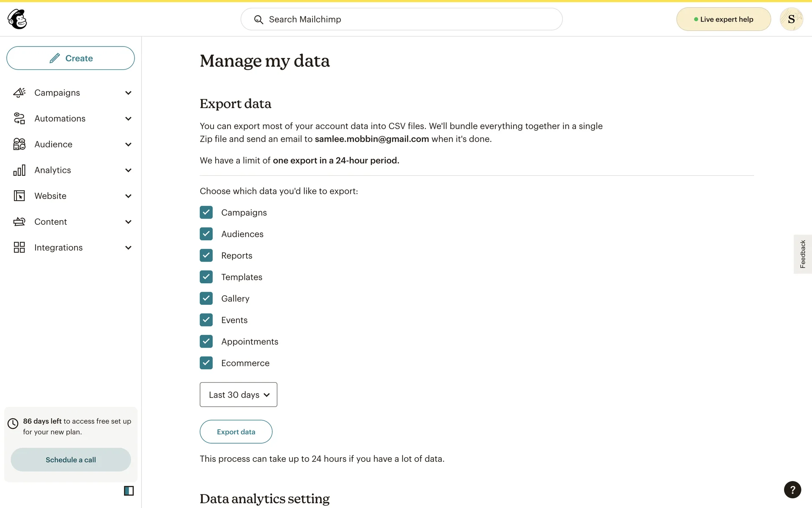Uncheck the Ecommerce export checkbox
This screenshot has width=812, height=508.
click(x=206, y=363)
